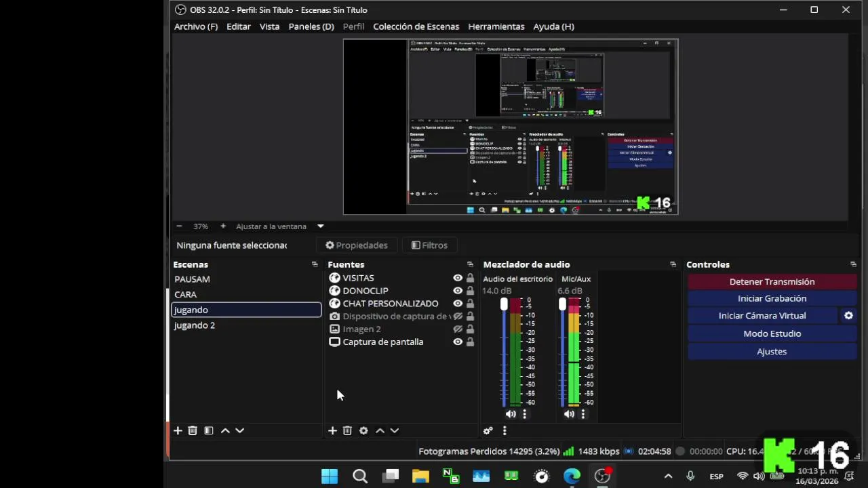The image size is (868, 488).
Task: Open Microsoft Edge from taskbar
Action: click(572, 476)
